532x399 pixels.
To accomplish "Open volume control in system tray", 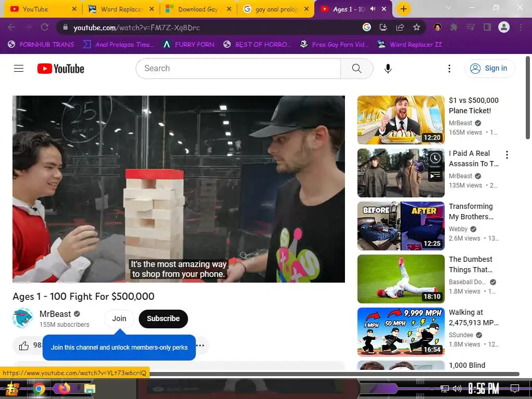I will (457, 389).
